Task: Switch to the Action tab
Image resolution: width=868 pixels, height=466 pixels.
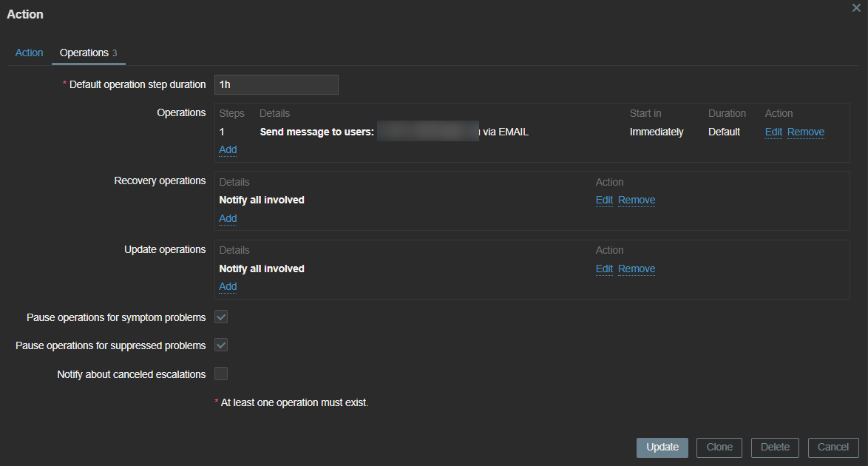Action: [x=30, y=53]
